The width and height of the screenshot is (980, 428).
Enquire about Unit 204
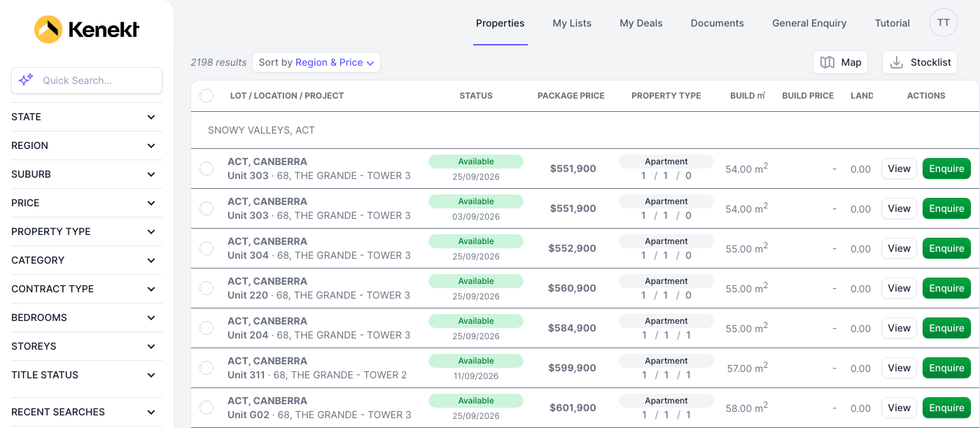tap(946, 328)
